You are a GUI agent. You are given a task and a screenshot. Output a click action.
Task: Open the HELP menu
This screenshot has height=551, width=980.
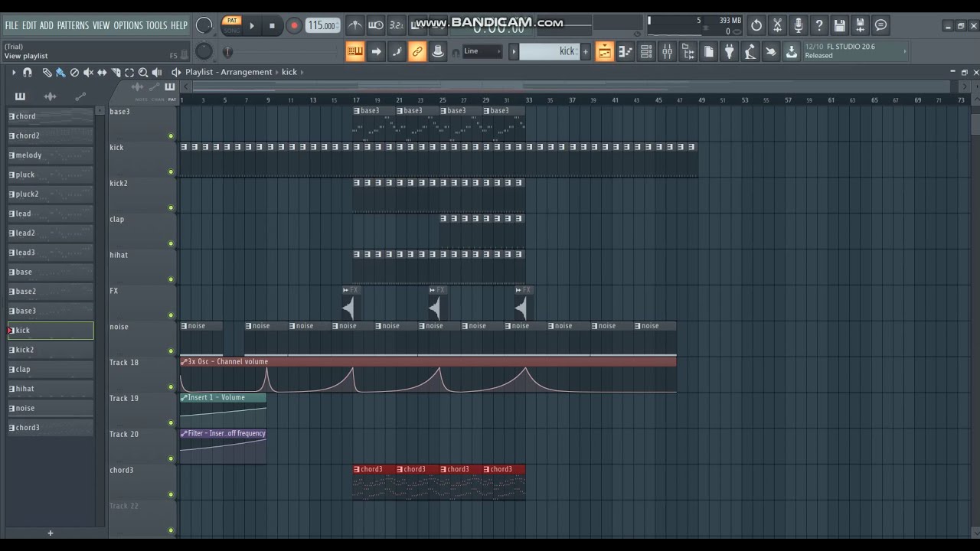[179, 25]
